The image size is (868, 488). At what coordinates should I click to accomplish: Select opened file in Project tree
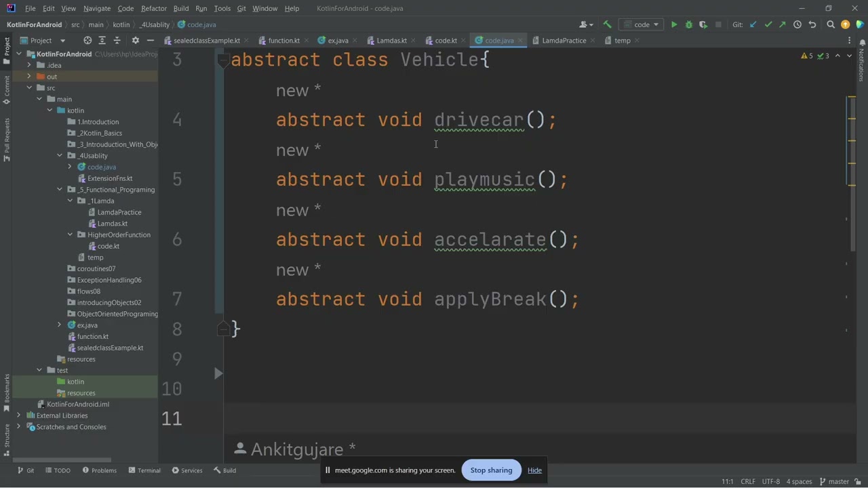pyautogui.click(x=87, y=40)
